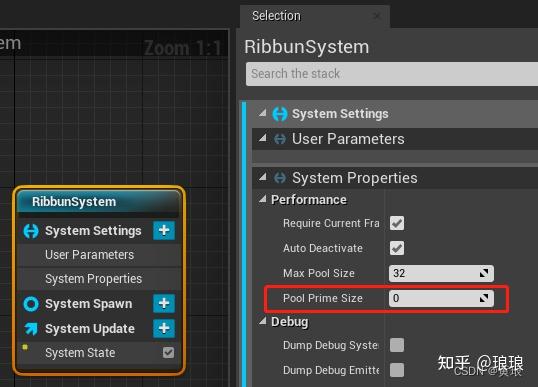Click the Pool Prime Size label

[323, 298]
